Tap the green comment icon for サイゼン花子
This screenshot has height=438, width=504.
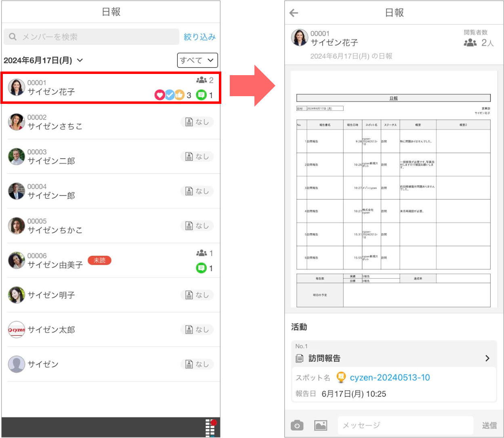(x=201, y=95)
